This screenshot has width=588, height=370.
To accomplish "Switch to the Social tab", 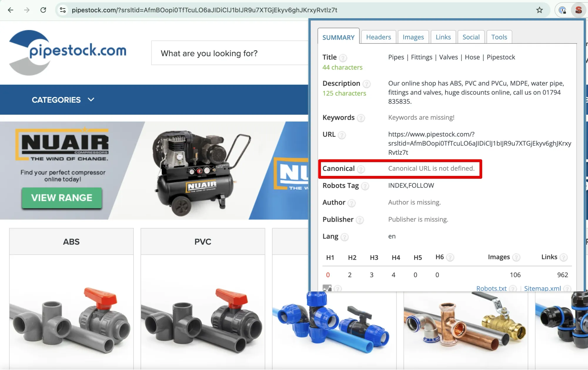I will click(x=471, y=37).
